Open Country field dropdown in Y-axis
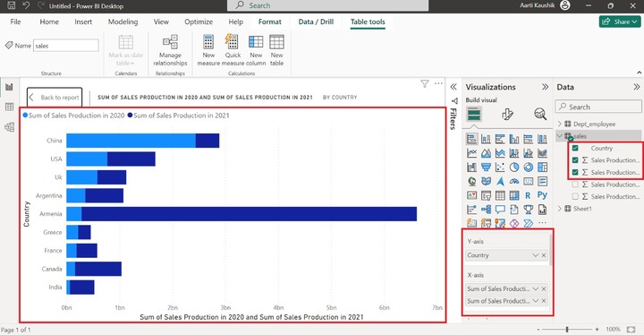This screenshot has width=644, height=335. (x=535, y=255)
